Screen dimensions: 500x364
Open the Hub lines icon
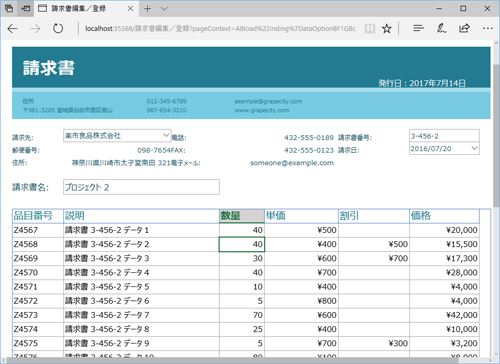tap(418, 28)
